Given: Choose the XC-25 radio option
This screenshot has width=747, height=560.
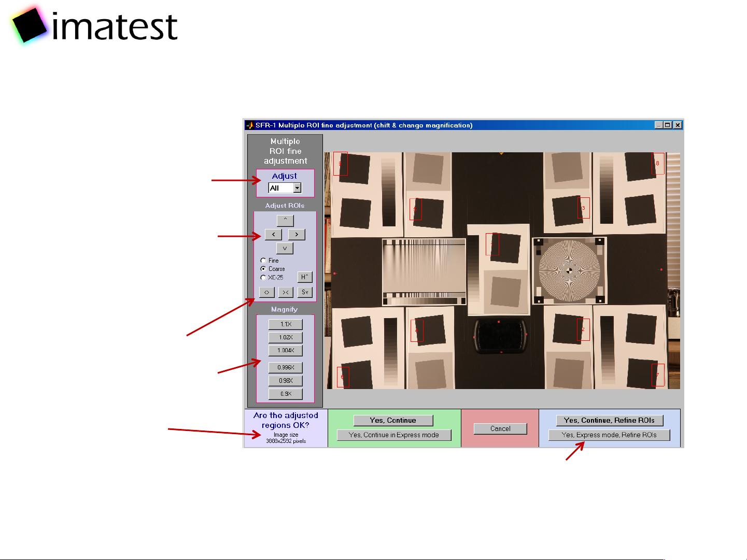Looking at the screenshot, I should [263, 278].
